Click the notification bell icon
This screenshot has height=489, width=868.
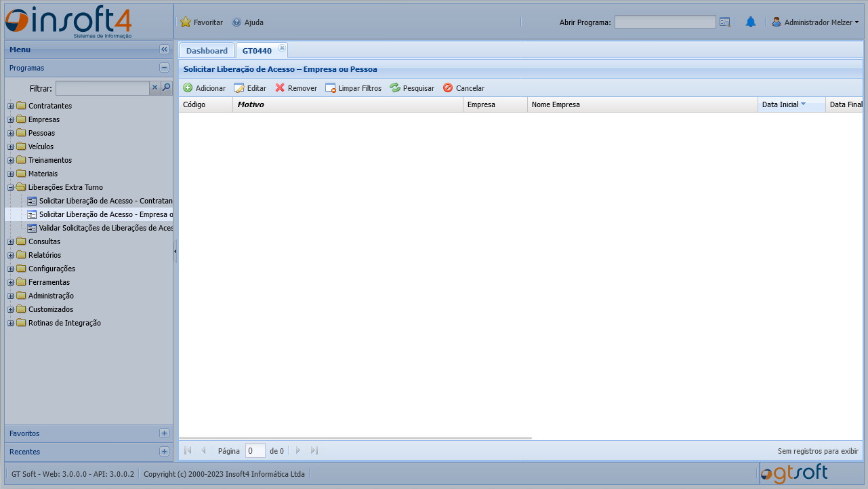(x=751, y=22)
